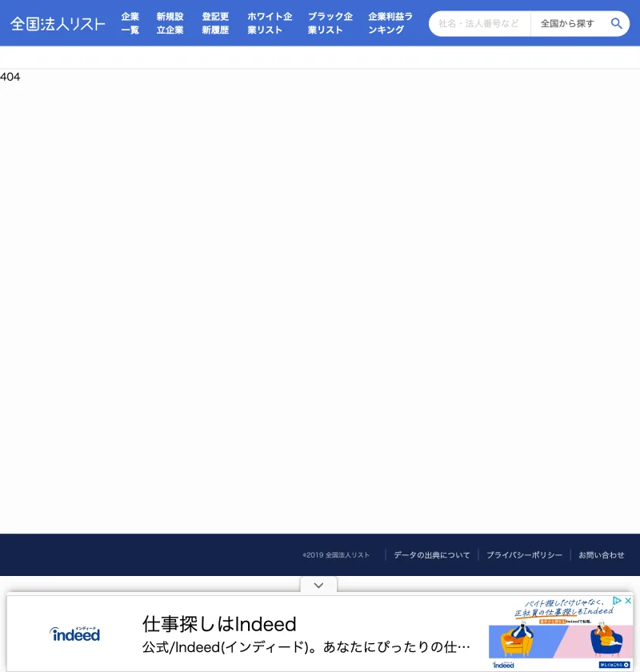640x672 pixels.
Task: Open the 企業一覧 menu item
Action: click(x=130, y=23)
